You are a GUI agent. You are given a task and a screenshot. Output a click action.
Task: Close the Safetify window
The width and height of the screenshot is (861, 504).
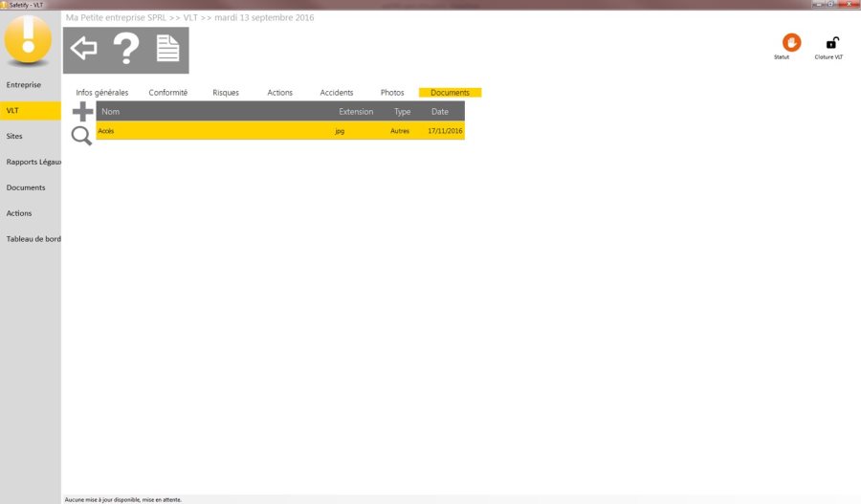(x=850, y=4)
